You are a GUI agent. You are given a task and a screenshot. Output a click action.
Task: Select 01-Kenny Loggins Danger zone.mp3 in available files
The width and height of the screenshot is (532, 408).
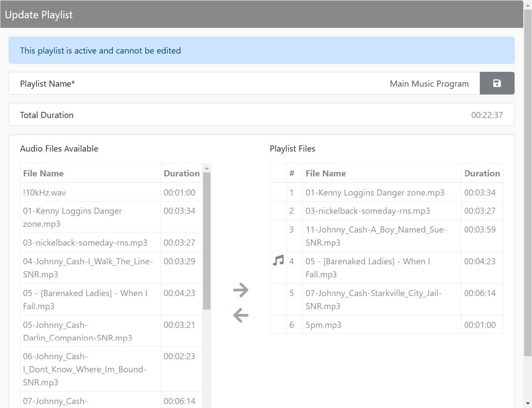(111, 217)
